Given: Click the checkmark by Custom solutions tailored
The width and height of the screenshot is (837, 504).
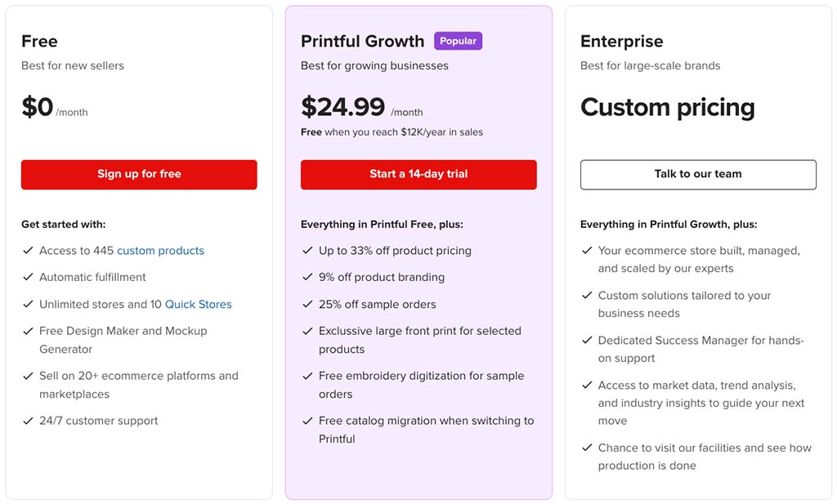Looking at the screenshot, I should (x=587, y=295).
